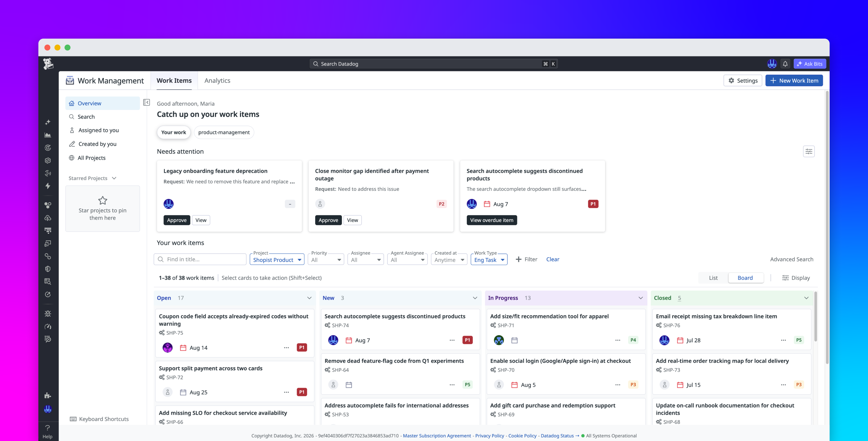The height and width of the screenshot is (441, 868).
Task: Collapse the In Progress column
Action: point(640,298)
